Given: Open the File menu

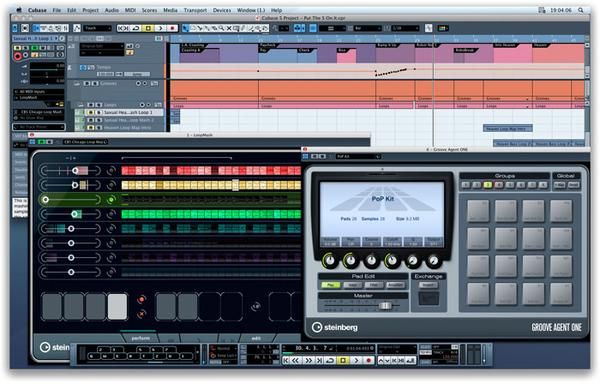Looking at the screenshot, I should coord(57,10).
